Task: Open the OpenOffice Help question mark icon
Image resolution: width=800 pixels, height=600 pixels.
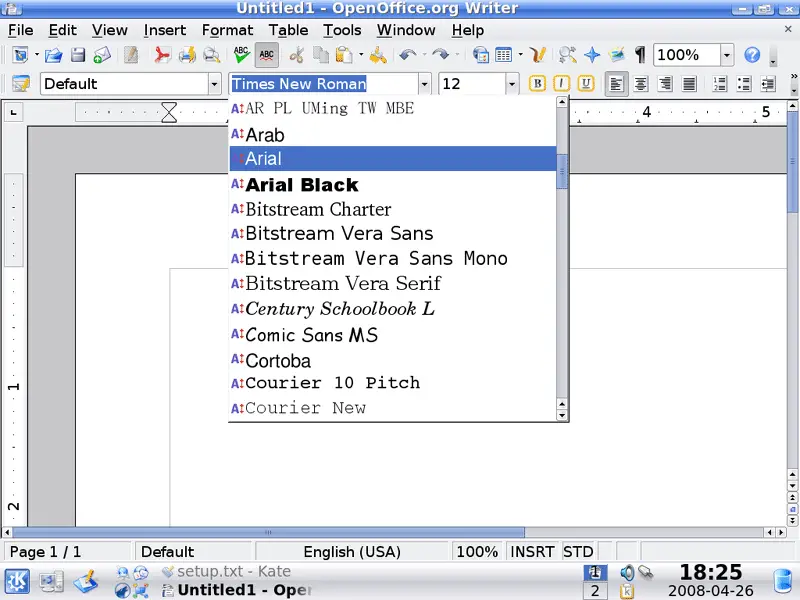Action: click(752, 55)
